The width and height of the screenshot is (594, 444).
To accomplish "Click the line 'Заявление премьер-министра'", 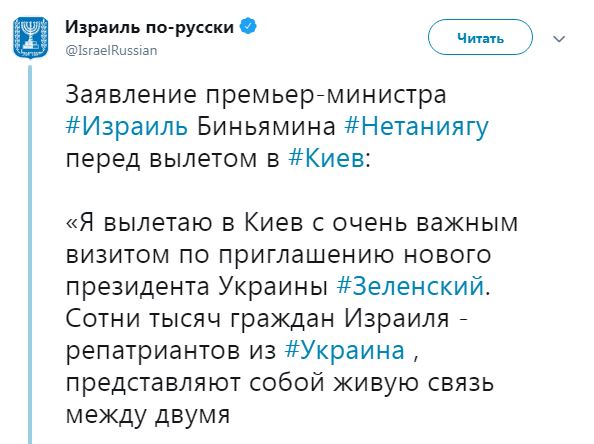I will pos(256,95).
